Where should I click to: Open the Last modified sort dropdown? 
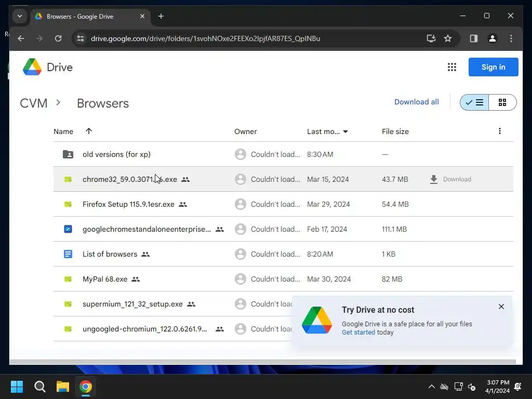click(345, 131)
